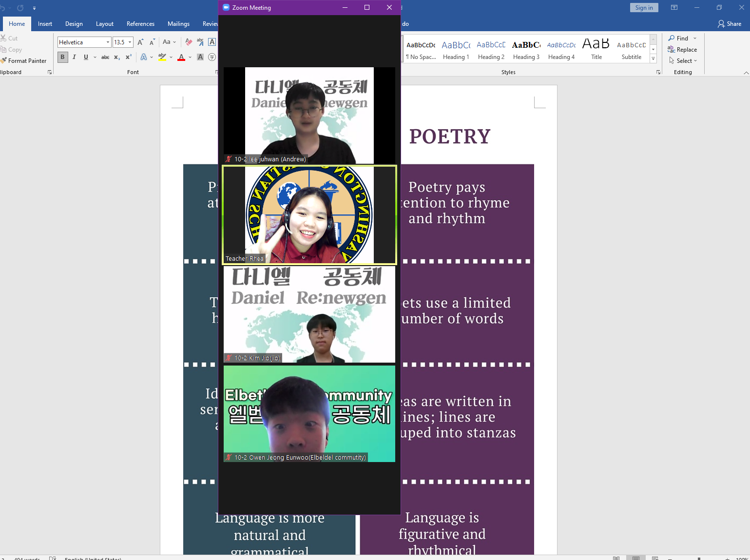Switch to the References tab
The height and width of the screenshot is (560, 750).
click(140, 24)
